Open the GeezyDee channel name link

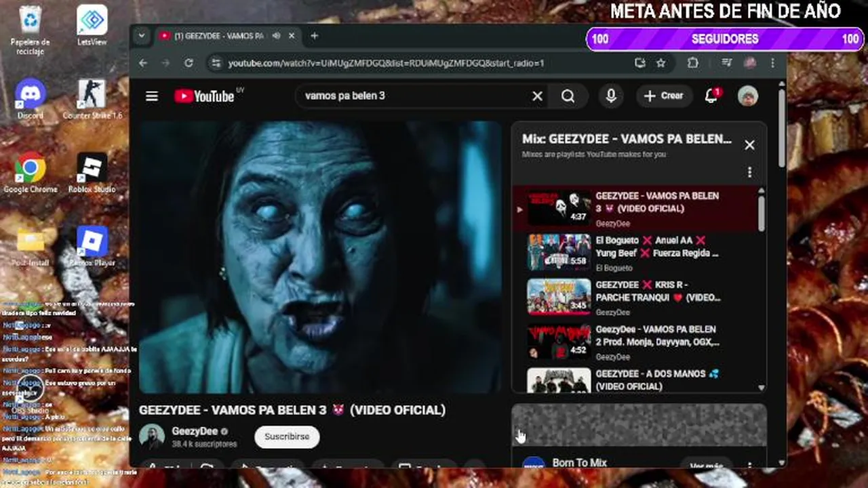click(195, 431)
